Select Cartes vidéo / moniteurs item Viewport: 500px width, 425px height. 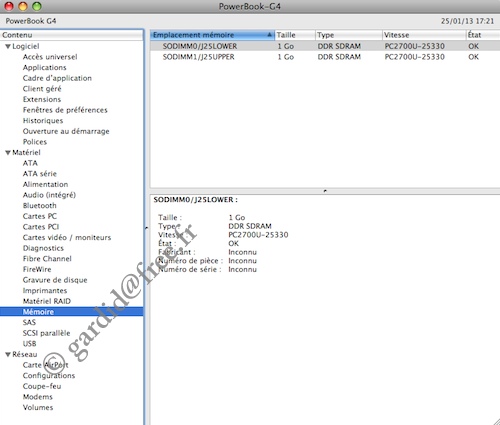tap(67, 238)
